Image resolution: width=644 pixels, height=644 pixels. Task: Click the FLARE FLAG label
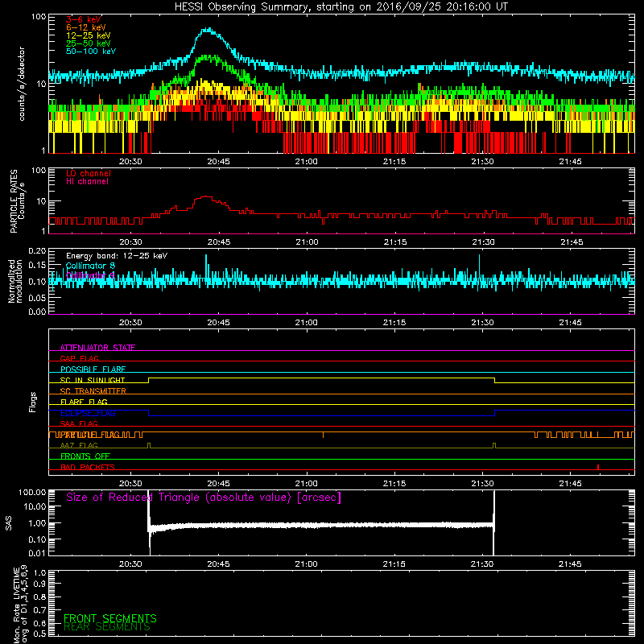84,402
